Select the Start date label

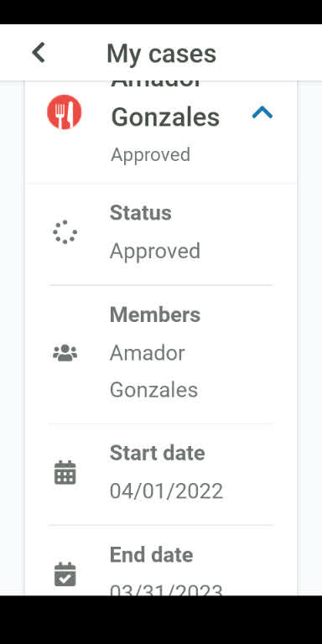pyautogui.click(x=158, y=453)
